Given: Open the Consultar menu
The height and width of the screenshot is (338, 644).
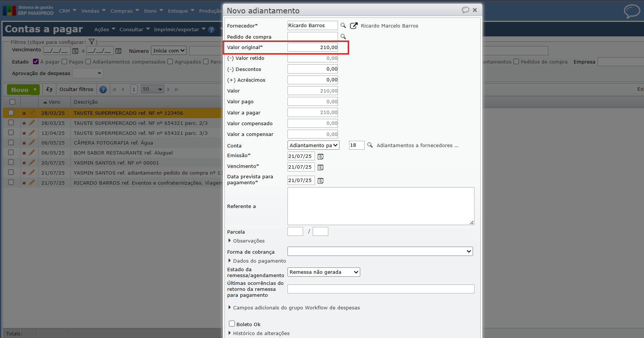Looking at the screenshot, I should pos(135,29).
